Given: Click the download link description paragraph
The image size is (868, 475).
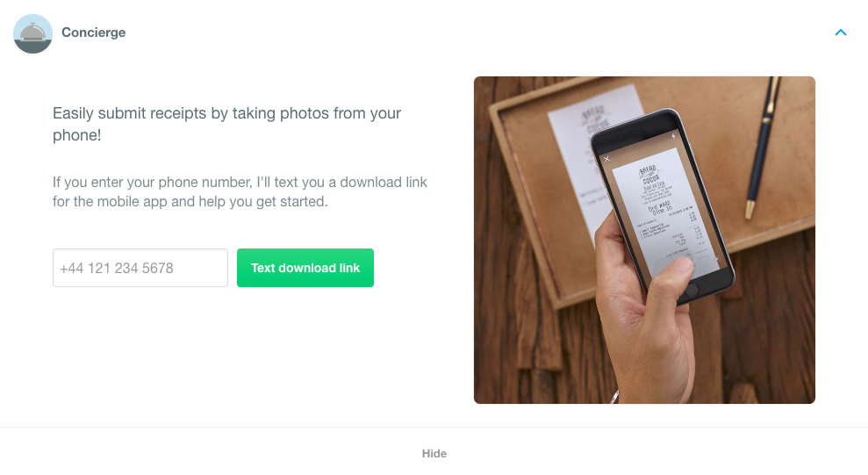Looking at the screenshot, I should pos(240,191).
